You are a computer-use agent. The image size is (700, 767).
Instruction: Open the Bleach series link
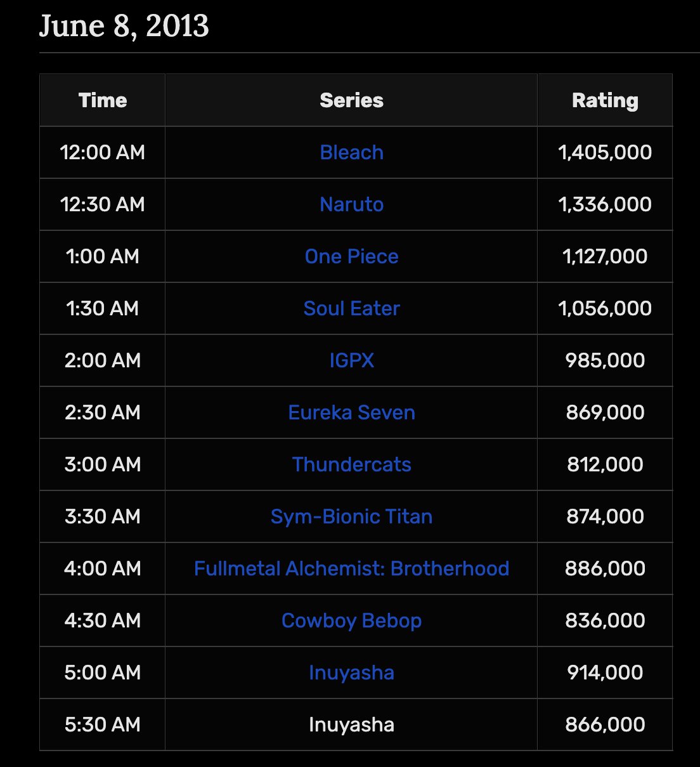[351, 152]
